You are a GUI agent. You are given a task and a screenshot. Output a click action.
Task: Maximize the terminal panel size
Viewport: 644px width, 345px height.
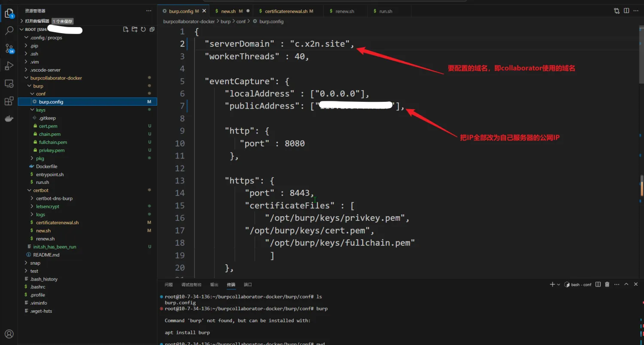[626, 284]
